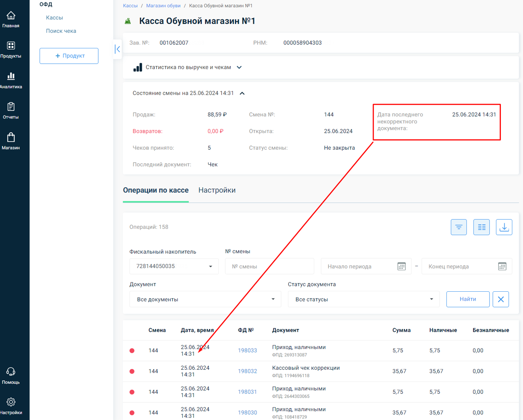
Task: Click Смена column header
Action: point(157,330)
